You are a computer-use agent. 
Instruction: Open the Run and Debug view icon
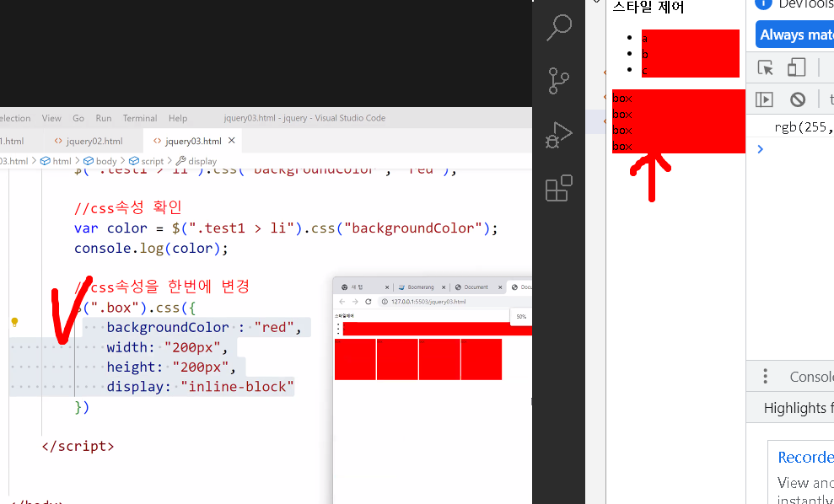[x=558, y=135]
